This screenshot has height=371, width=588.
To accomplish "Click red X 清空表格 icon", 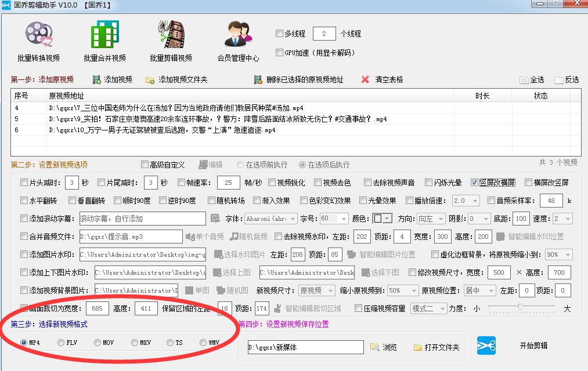I will 365,79.
